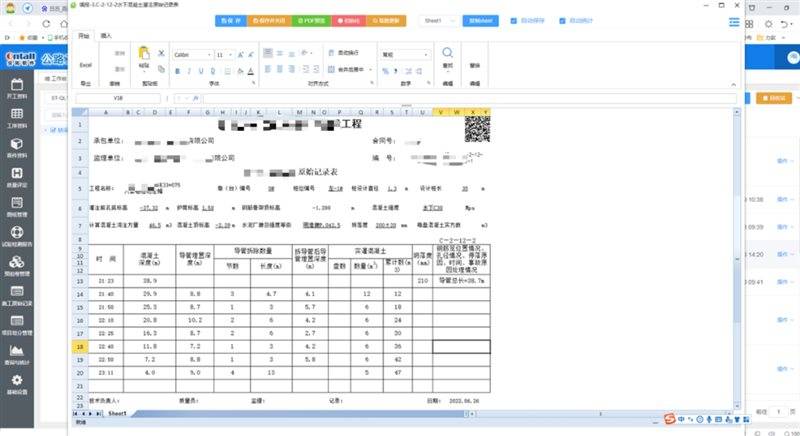Click the horizontal scrollbar at sheet bottom
Image resolution: width=800 pixels, height=436 pixels.
(603, 414)
